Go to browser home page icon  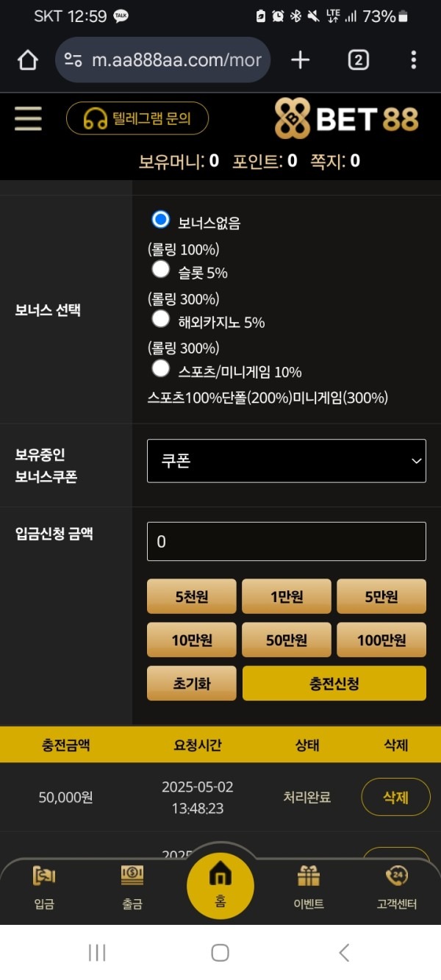[x=28, y=60]
